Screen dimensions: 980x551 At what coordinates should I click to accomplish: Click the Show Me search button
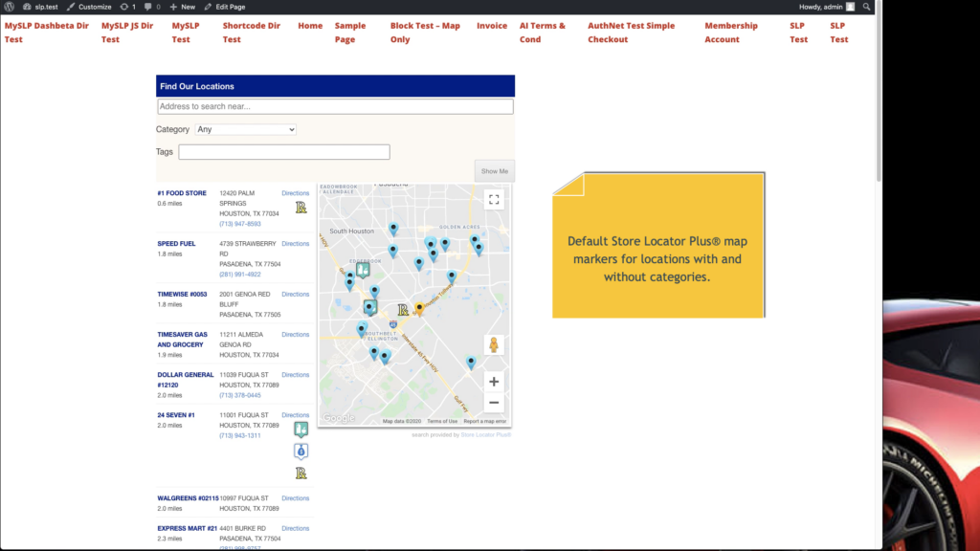click(495, 171)
